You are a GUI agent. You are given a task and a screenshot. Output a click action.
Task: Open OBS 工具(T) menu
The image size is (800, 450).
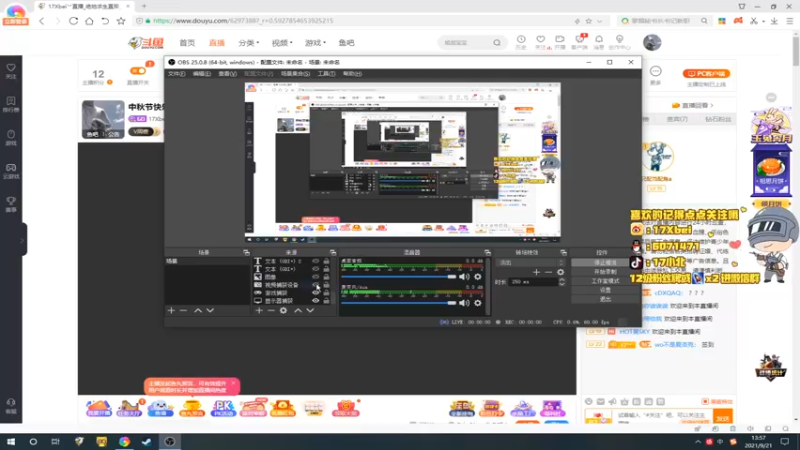point(327,73)
